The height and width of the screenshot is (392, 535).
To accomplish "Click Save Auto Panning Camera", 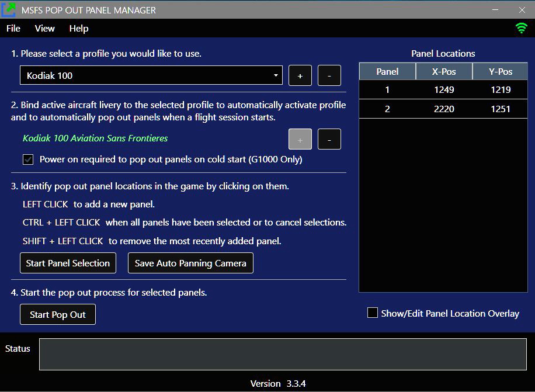I will [190, 263].
